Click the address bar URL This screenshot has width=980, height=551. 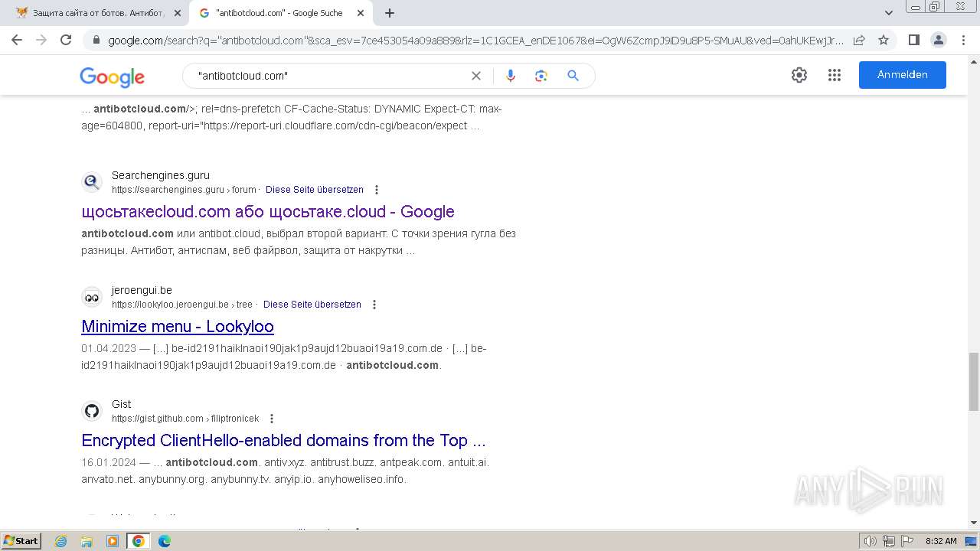(475, 41)
